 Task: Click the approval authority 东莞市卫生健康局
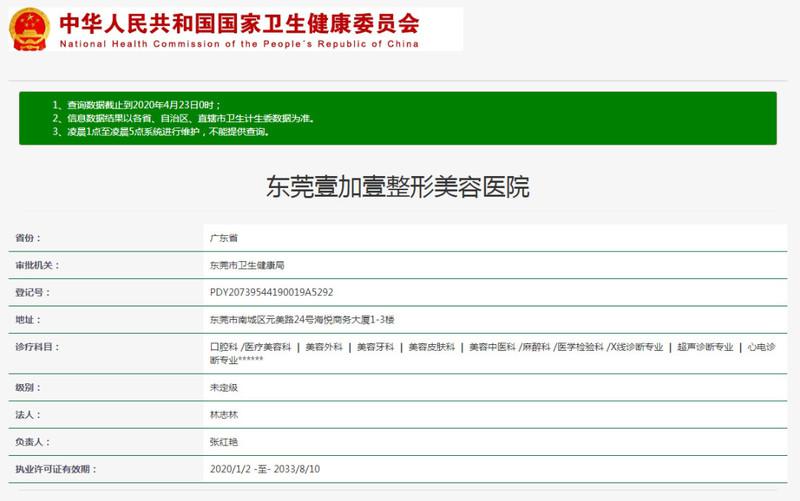coord(247,265)
